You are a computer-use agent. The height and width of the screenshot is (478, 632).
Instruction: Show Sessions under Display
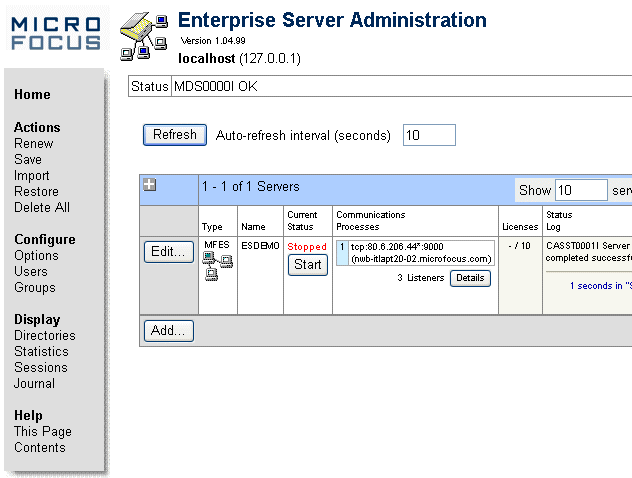pos(41,368)
